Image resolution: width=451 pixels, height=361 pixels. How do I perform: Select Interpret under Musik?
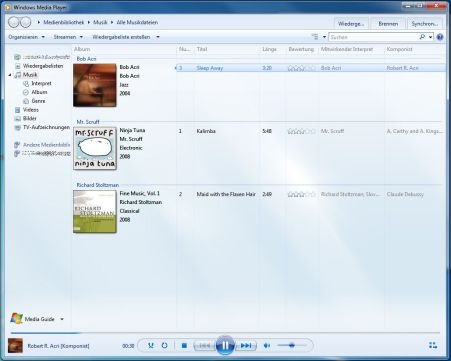tap(41, 83)
